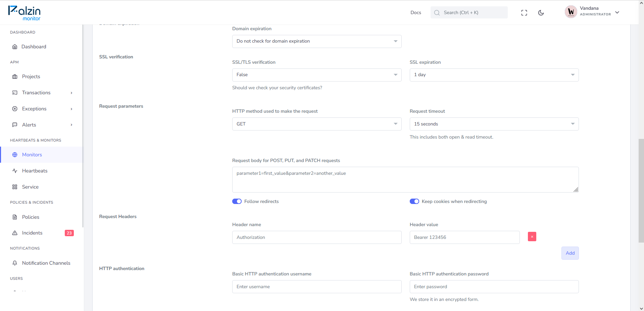
Task: Remove the Authorization header row
Action: [532, 237]
